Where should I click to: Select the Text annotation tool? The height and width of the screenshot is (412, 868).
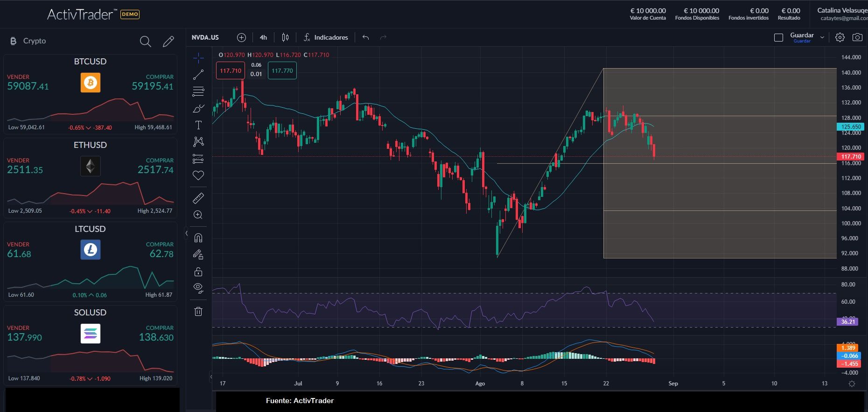pos(198,125)
